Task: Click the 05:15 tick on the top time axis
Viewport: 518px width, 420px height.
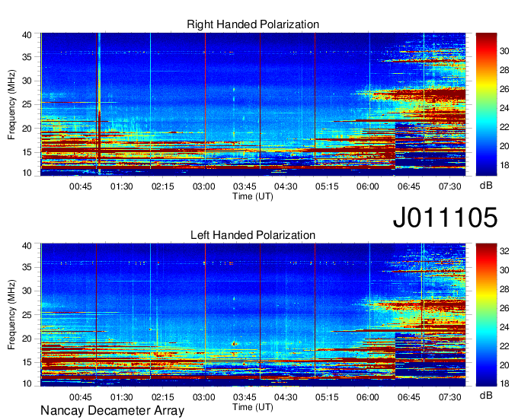Action: coord(327,186)
